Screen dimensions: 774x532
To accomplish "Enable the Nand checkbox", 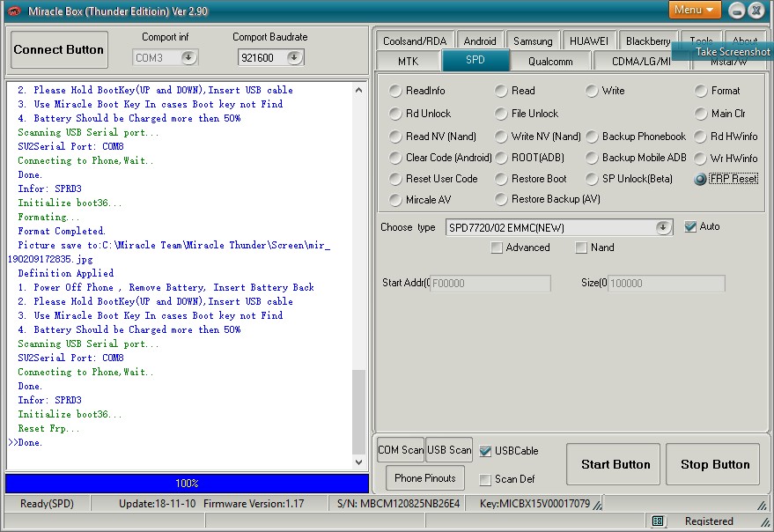I will point(581,248).
